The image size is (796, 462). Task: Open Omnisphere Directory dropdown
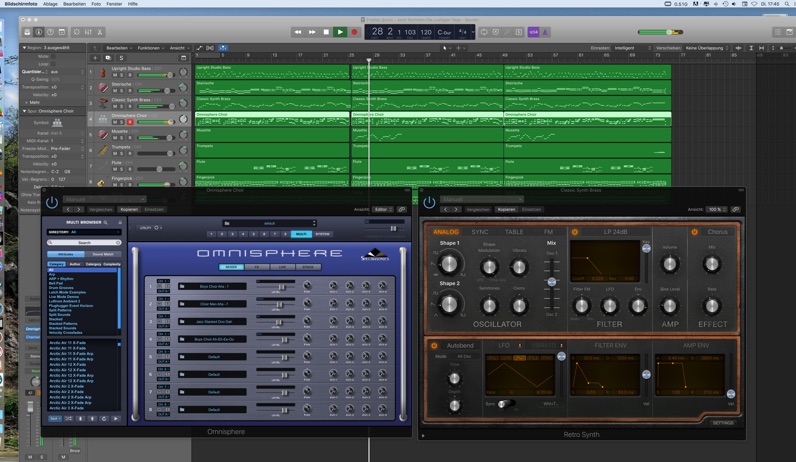tap(84, 232)
